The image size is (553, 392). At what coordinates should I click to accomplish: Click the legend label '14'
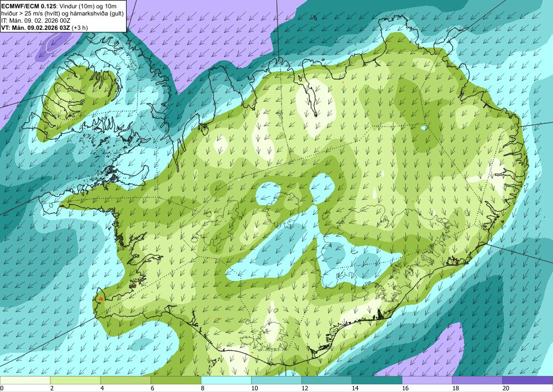[355, 388]
